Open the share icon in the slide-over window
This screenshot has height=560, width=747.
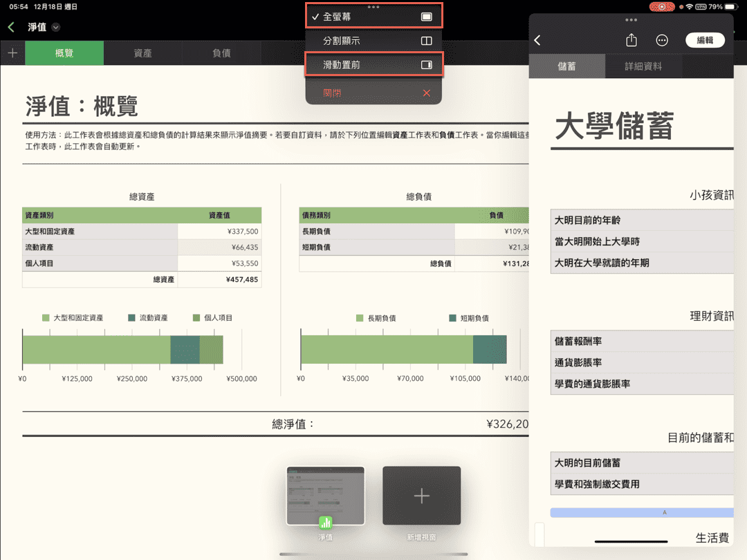631,40
